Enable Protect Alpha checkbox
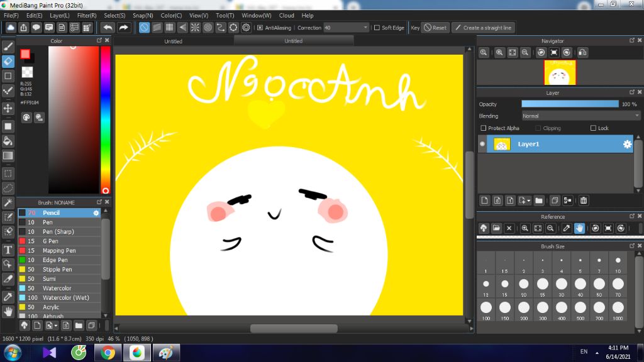The image size is (644, 362). [484, 128]
